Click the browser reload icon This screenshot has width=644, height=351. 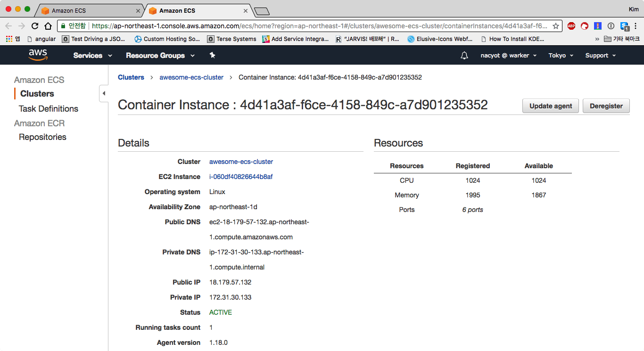(35, 26)
